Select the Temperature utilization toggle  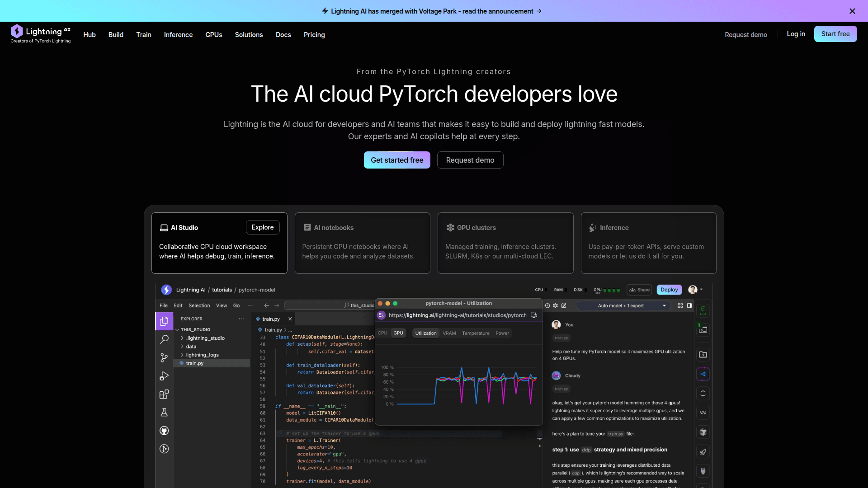(475, 333)
